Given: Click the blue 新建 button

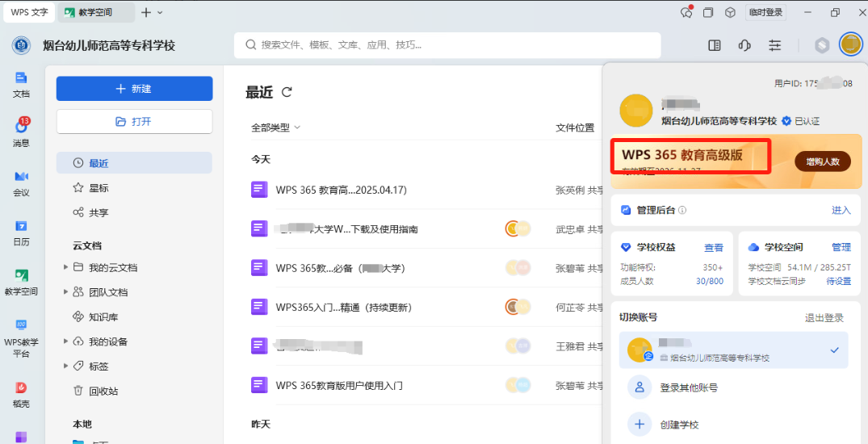Looking at the screenshot, I should pos(134,89).
